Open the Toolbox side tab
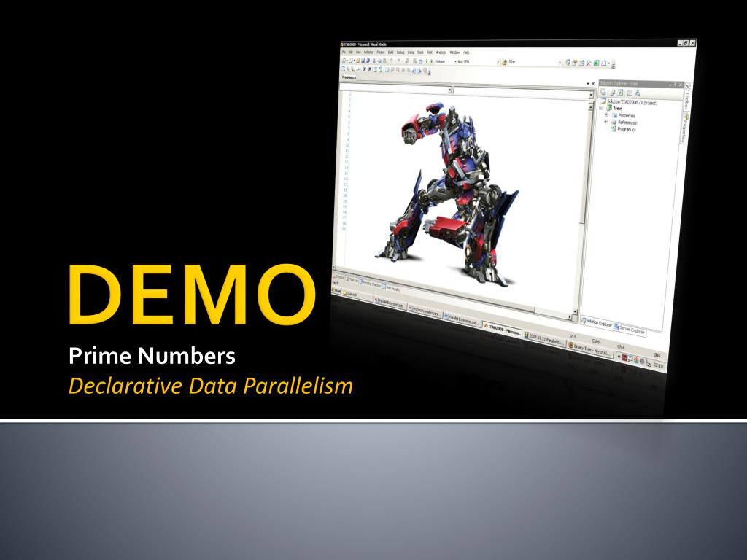The image size is (747, 560). [686, 97]
